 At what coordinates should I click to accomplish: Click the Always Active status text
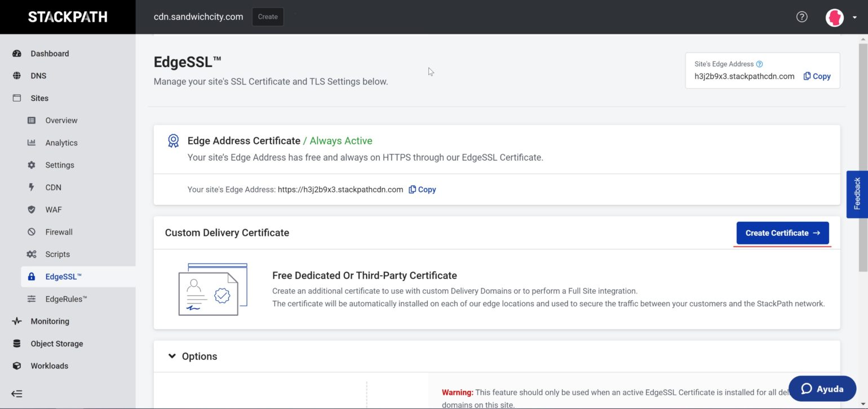point(341,141)
